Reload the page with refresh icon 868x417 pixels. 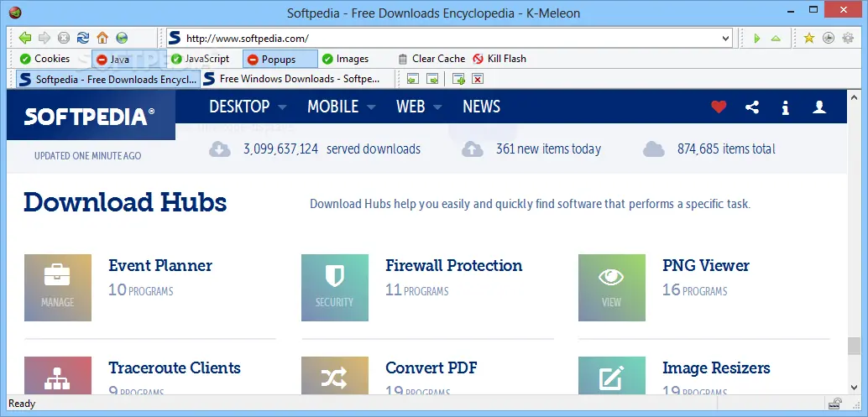[82, 38]
